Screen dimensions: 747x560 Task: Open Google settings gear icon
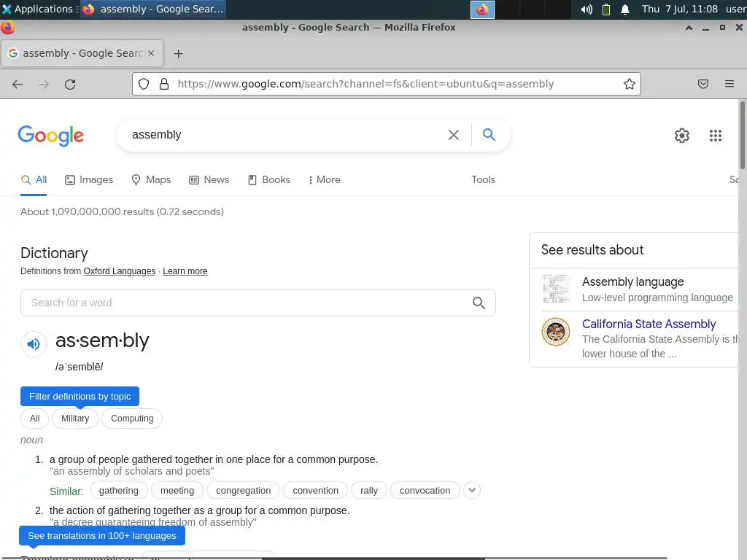pyautogui.click(x=682, y=136)
